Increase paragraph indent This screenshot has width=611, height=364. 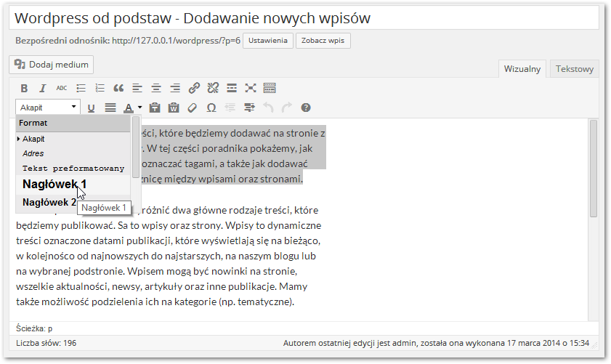point(249,108)
